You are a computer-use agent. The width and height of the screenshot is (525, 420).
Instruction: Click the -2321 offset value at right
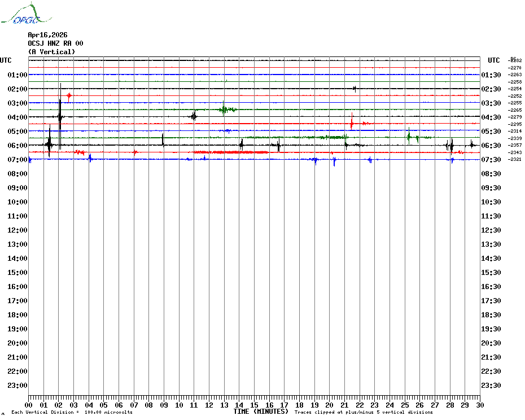[x=515, y=160]
